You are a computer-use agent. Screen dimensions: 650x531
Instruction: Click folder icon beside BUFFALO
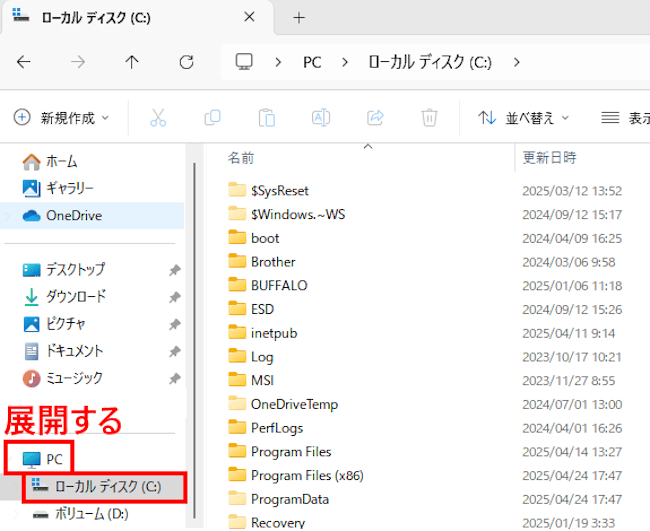(x=237, y=285)
